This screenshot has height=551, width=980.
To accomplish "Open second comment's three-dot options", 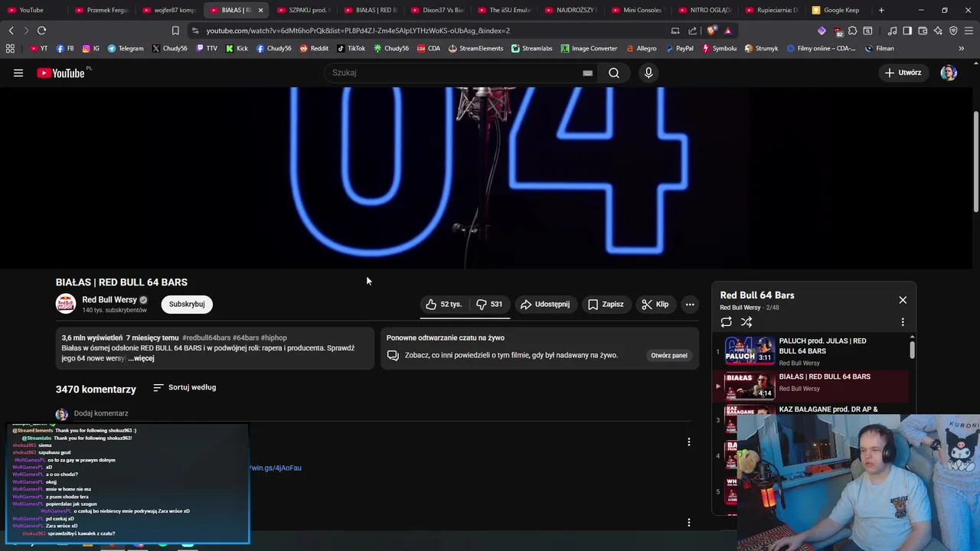I will coord(688,523).
